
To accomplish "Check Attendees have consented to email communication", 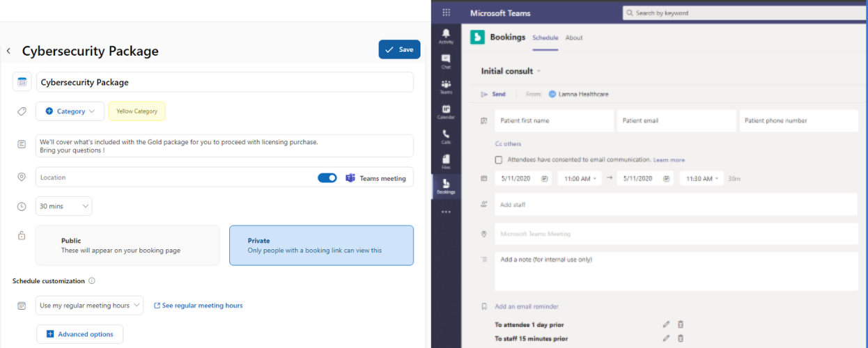I will 499,159.
